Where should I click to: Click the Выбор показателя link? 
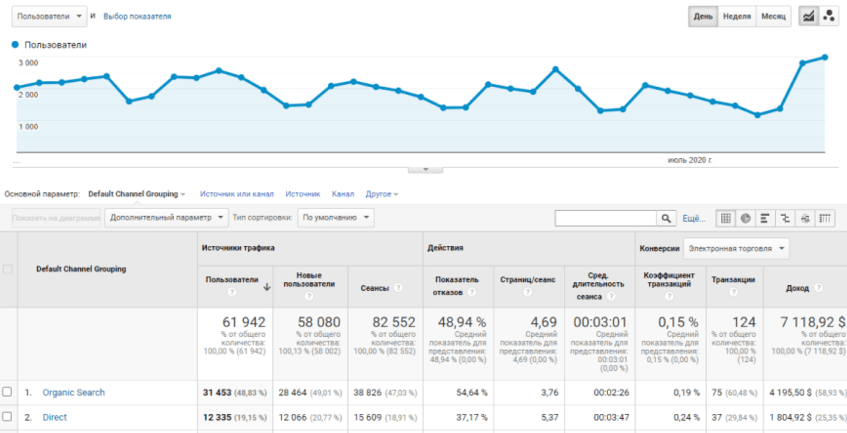tap(137, 17)
